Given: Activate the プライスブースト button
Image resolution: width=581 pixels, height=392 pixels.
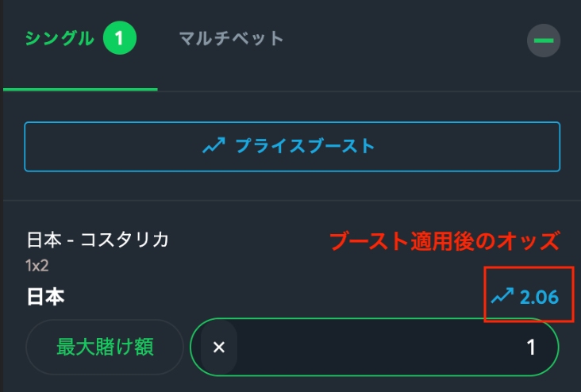Looking at the screenshot, I should (291, 147).
